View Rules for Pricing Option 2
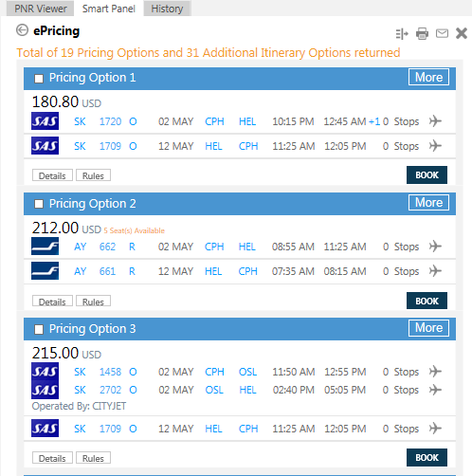 [x=93, y=302]
